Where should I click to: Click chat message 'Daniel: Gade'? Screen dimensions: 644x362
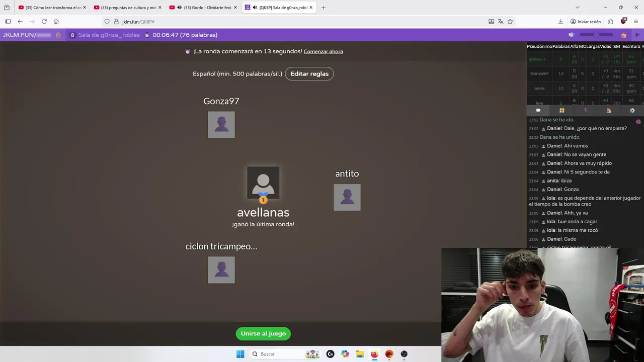click(x=561, y=239)
